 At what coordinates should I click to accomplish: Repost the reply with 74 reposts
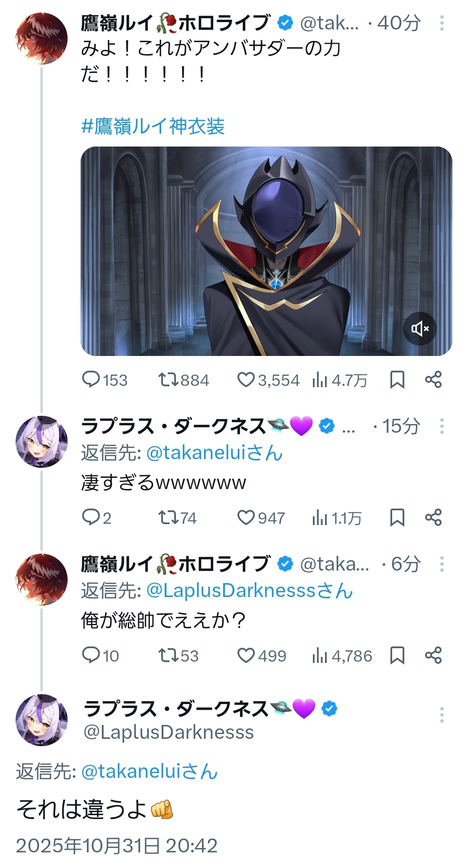click(167, 518)
